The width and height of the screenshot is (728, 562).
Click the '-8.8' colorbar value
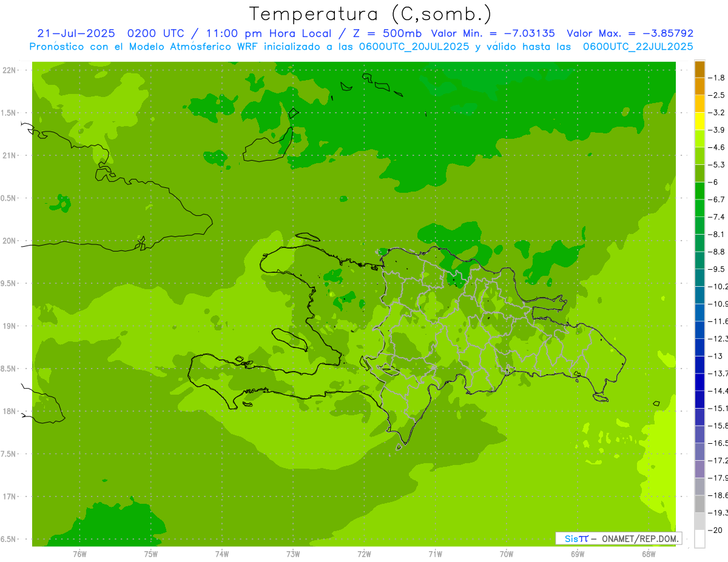pyautogui.click(x=716, y=252)
